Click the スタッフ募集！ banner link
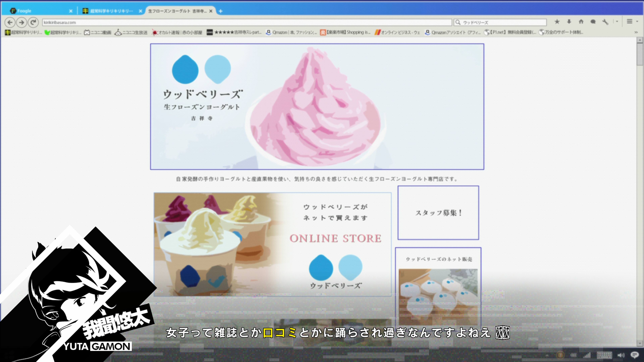The height and width of the screenshot is (362, 644). click(x=438, y=213)
